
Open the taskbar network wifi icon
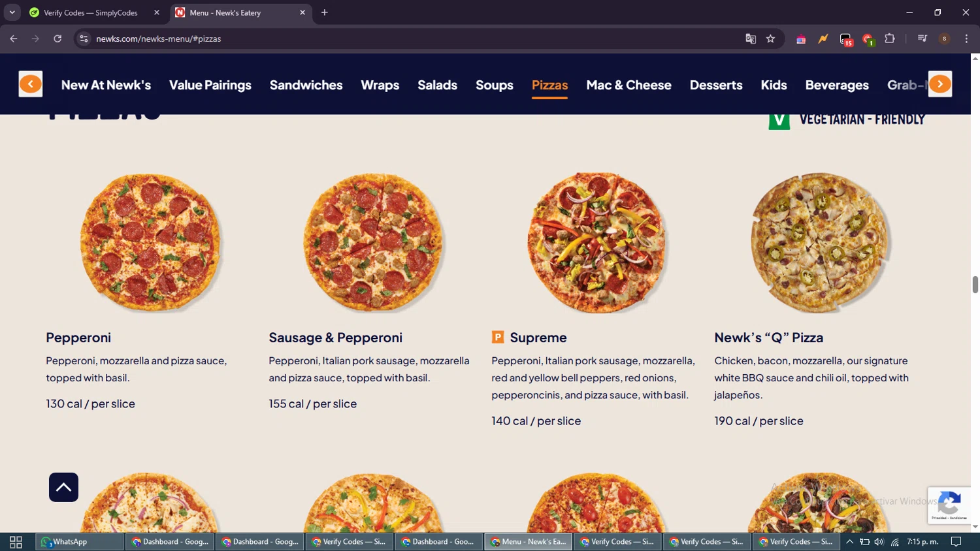pos(895,542)
